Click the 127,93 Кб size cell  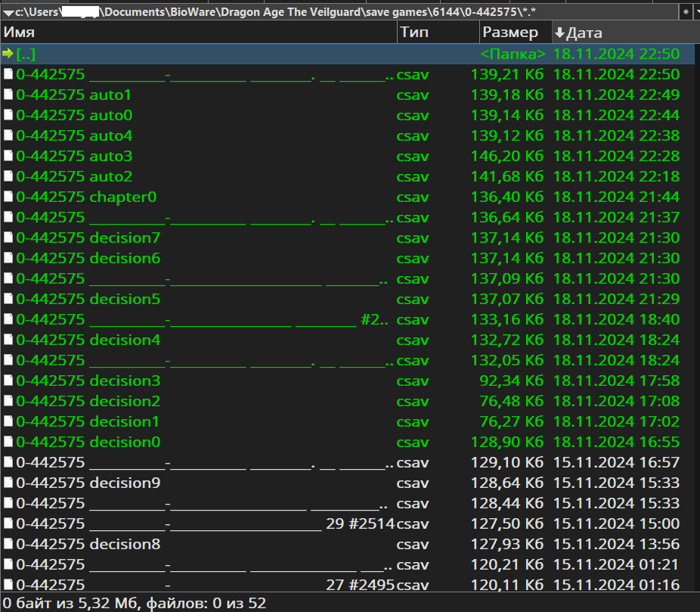[x=507, y=544]
